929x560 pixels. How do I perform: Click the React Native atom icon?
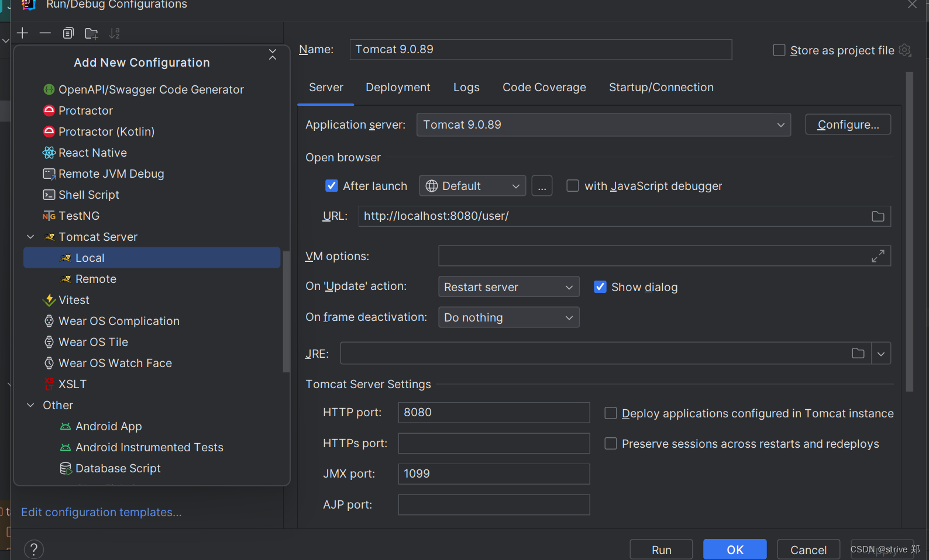(49, 153)
